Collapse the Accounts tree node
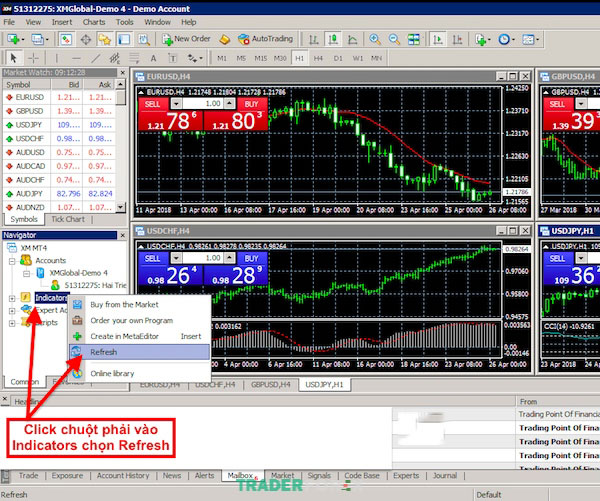The width and height of the screenshot is (600, 501). pos(12,261)
